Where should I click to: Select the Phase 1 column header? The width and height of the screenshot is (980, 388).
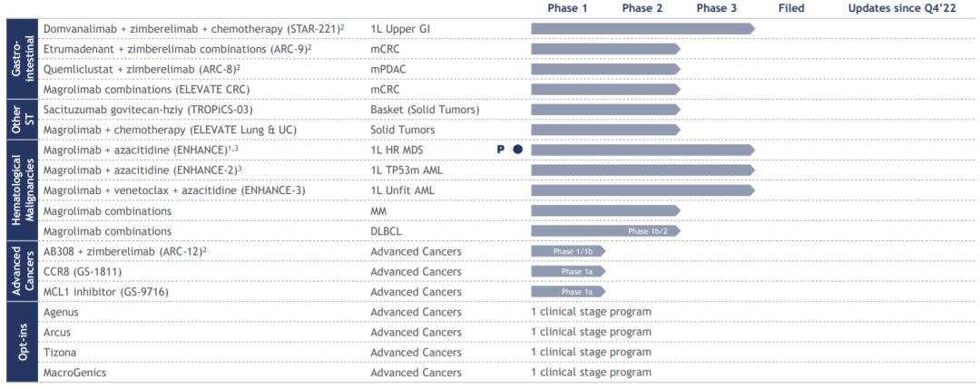(567, 8)
